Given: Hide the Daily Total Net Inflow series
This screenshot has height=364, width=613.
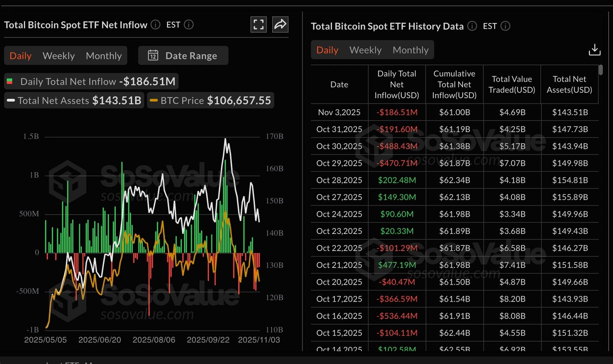Looking at the screenshot, I should pyautogui.click(x=92, y=81).
